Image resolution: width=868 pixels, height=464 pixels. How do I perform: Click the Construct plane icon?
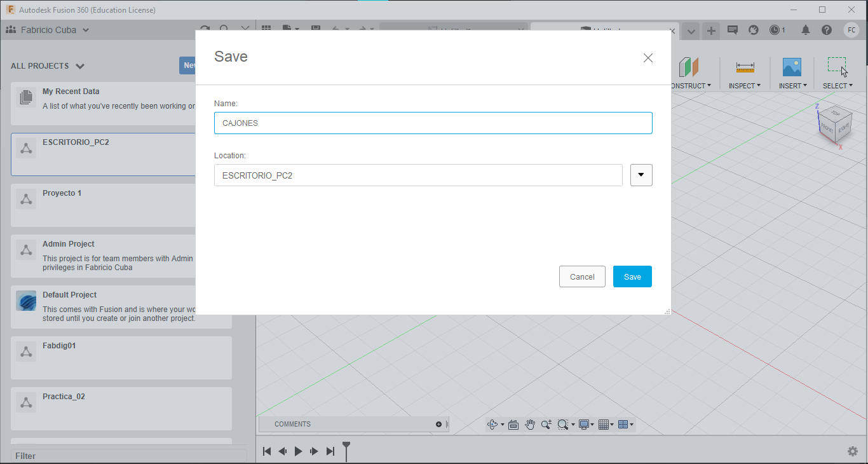pos(688,67)
